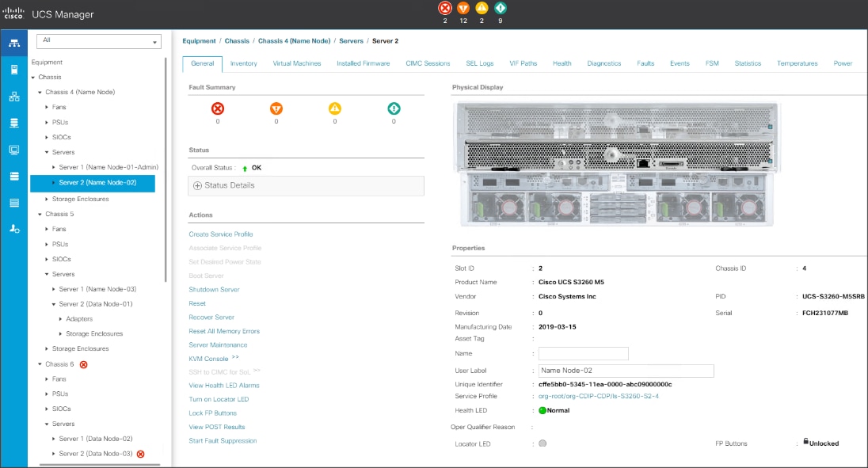
Task: Click major fault icon in Fault Summary
Action: [276, 108]
